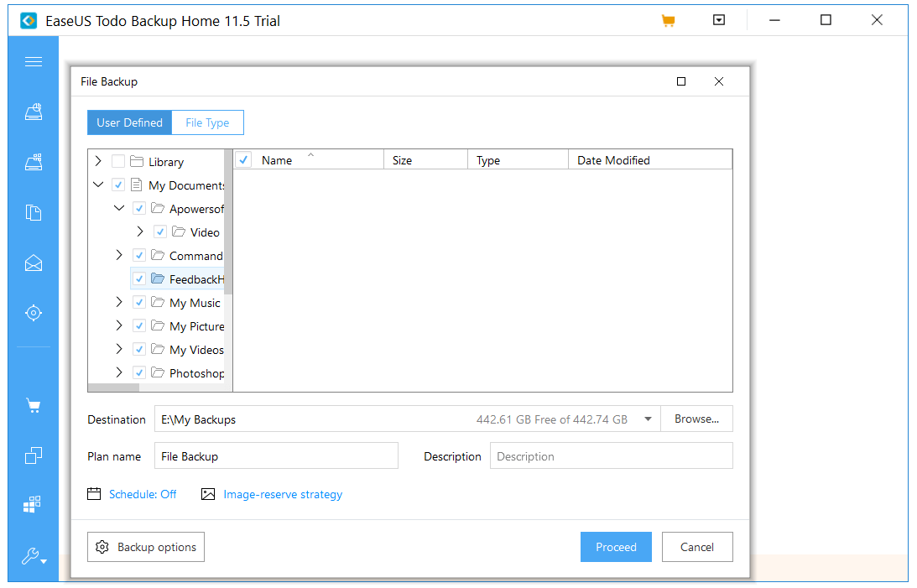Screen dimensions: 917x588
Task: Click the Browse... button
Action: [x=696, y=419]
